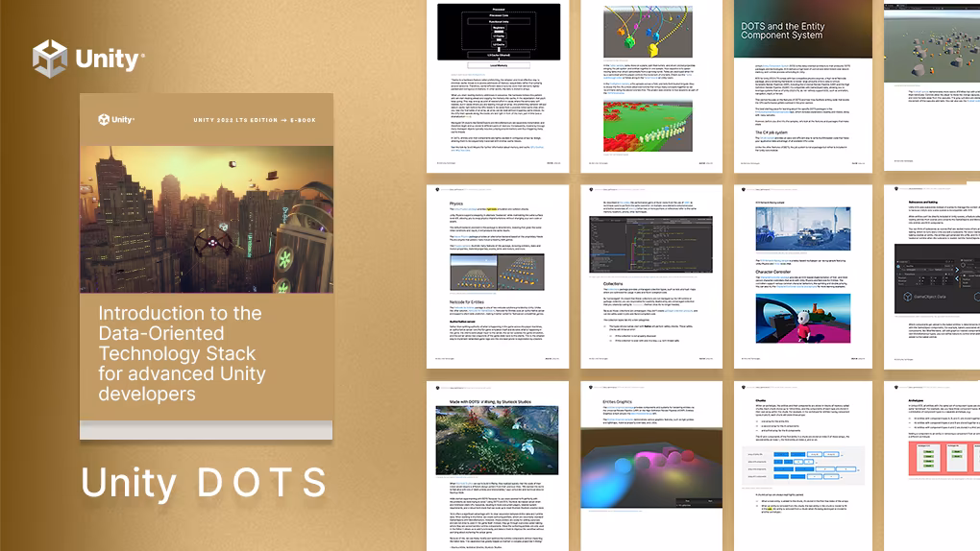
Task: Open the Collections page with code screenshot
Action: 651,276
